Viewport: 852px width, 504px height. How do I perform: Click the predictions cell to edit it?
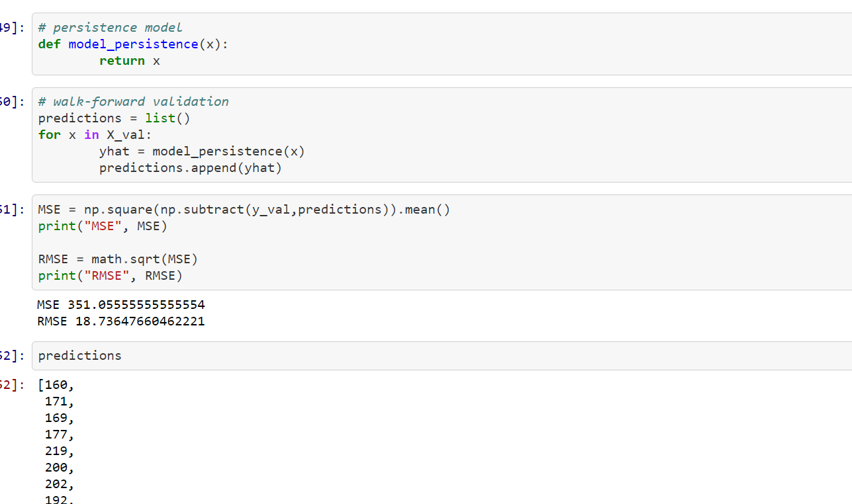[x=79, y=355]
